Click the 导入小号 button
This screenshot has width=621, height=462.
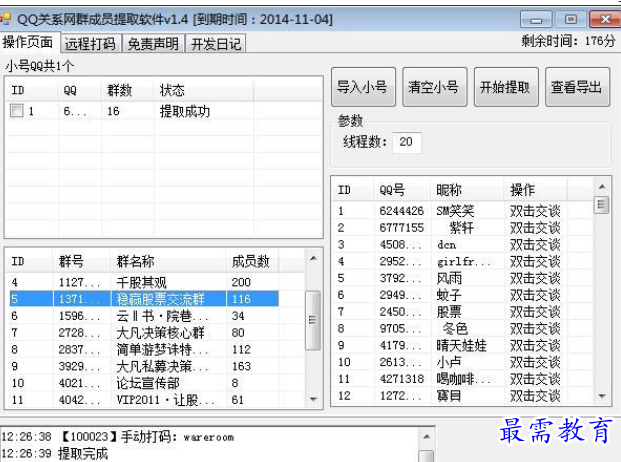coord(363,87)
